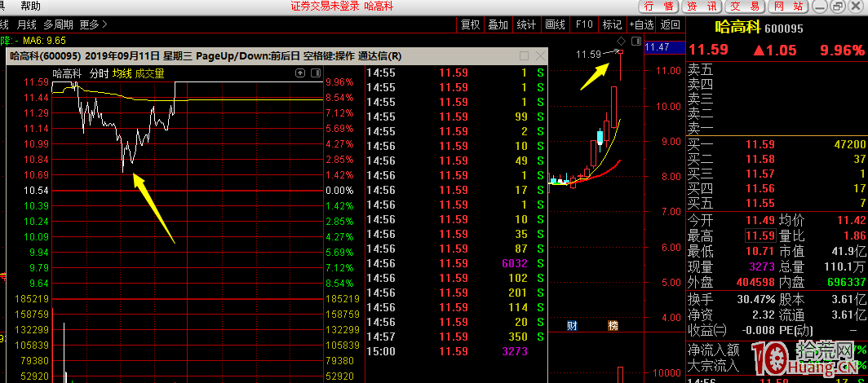Click the 卖五 ask row
Viewport: 868px width, 383px height.
pyautogui.click(x=776, y=71)
